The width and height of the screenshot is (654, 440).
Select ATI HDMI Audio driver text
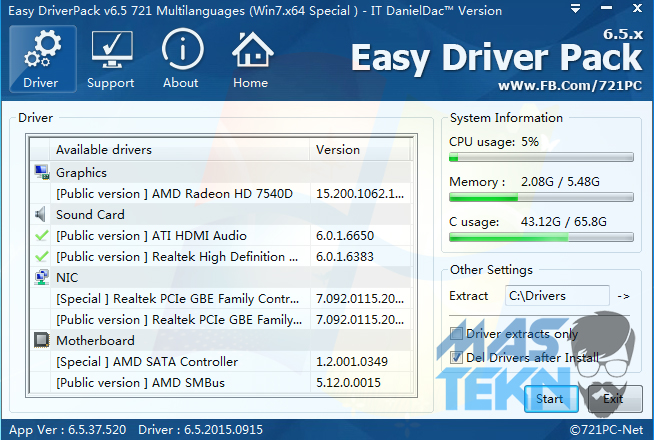151,236
